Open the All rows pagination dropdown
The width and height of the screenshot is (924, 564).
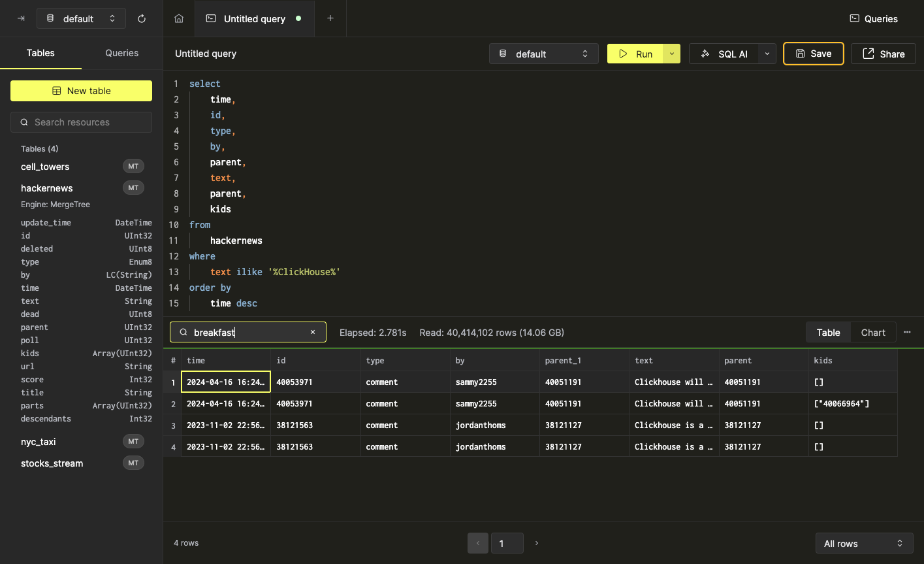[x=864, y=543]
